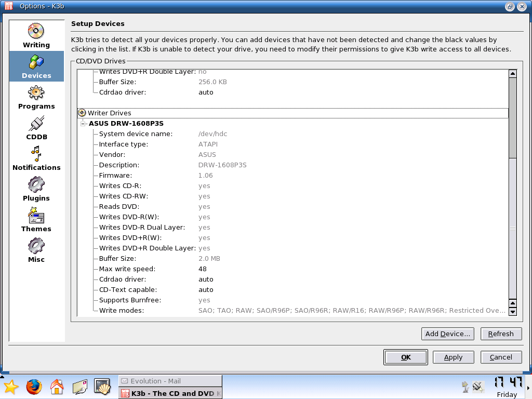The height and width of the screenshot is (399, 532).
Task: Select the Supports Burnfree row
Action: 293,300
